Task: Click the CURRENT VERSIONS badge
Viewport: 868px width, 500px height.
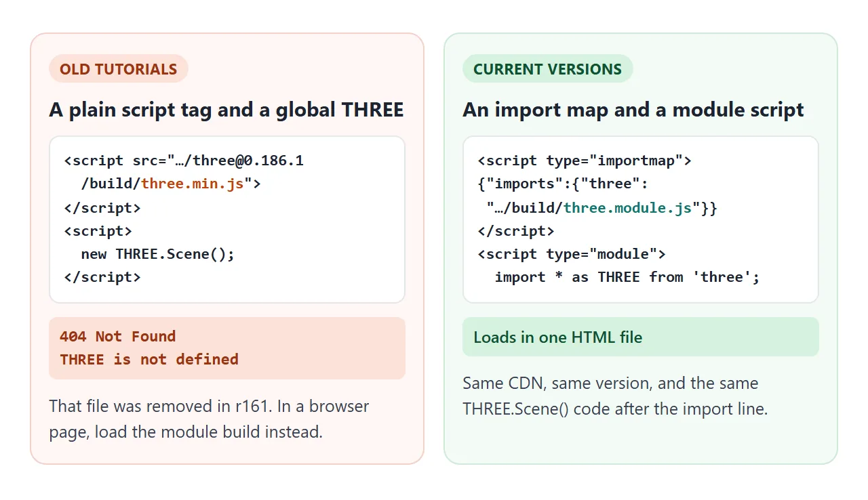Action: [547, 69]
